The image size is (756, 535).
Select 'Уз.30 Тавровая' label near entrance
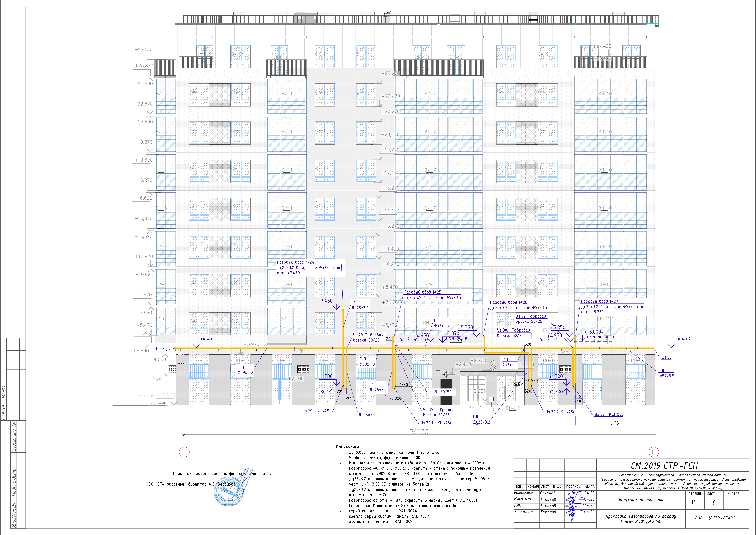click(x=438, y=410)
